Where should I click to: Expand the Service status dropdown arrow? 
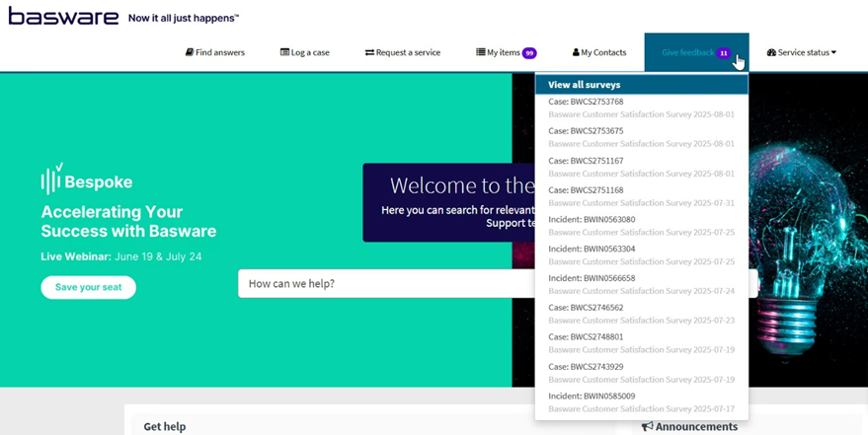point(833,52)
